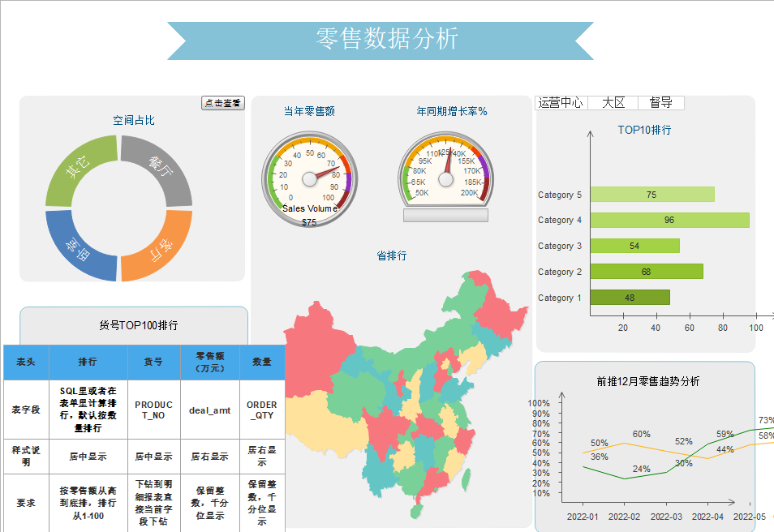The image size is (774, 532).
Task: Click the 按零售额从高到底排 requirement cell
Action: coord(88,503)
